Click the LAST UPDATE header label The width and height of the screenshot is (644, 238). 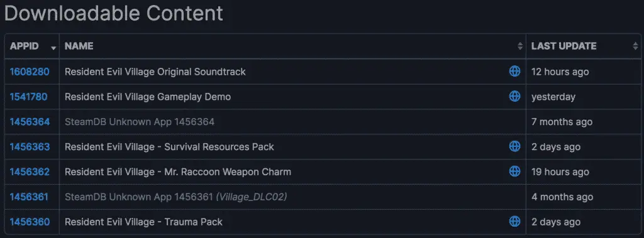[564, 46]
